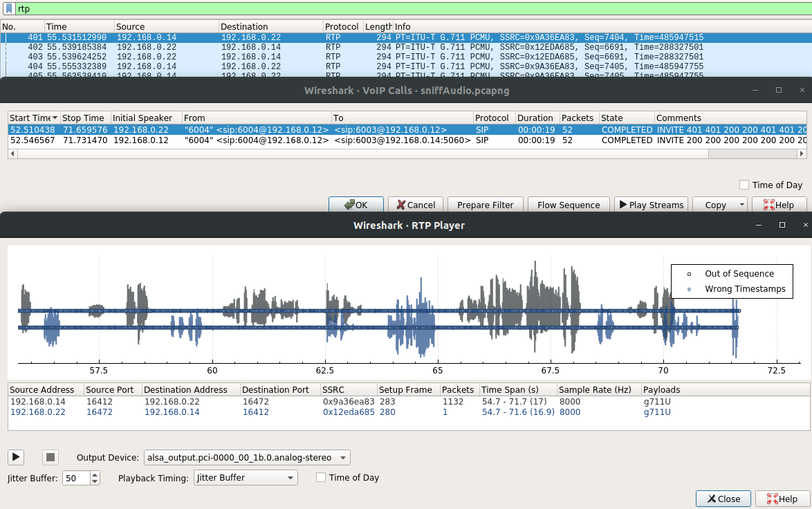Toggle Time of Day in RTP Player

point(321,477)
